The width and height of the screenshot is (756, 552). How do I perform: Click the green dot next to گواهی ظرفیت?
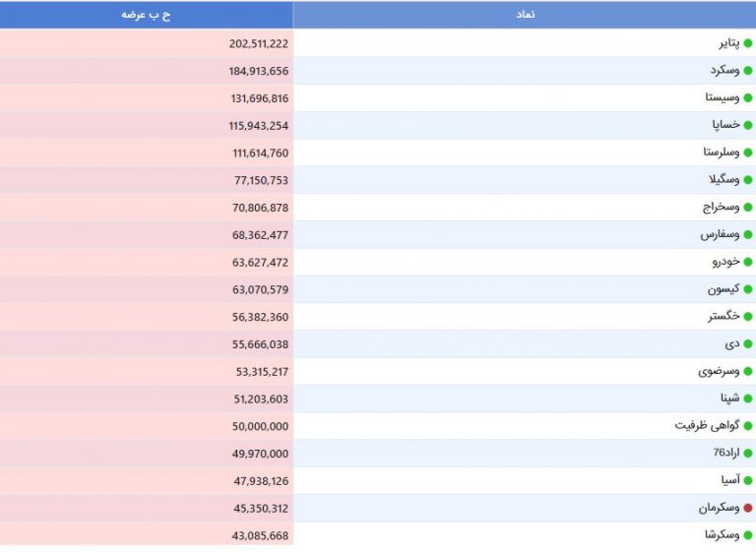point(748,426)
